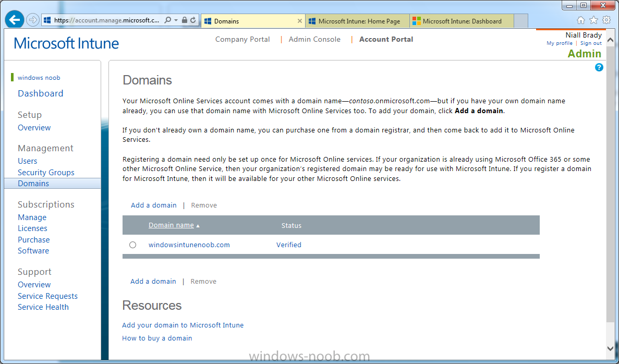619x364 pixels.
Task: Open Manage under Subscriptions
Action: (x=32, y=217)
